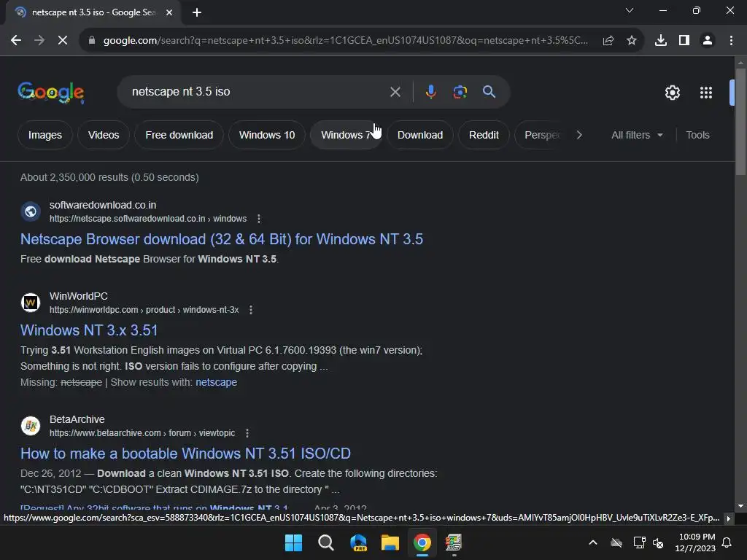
Task: Open File Explorer from taskbar
Action: pyautogui.click(x=390, y=542)
